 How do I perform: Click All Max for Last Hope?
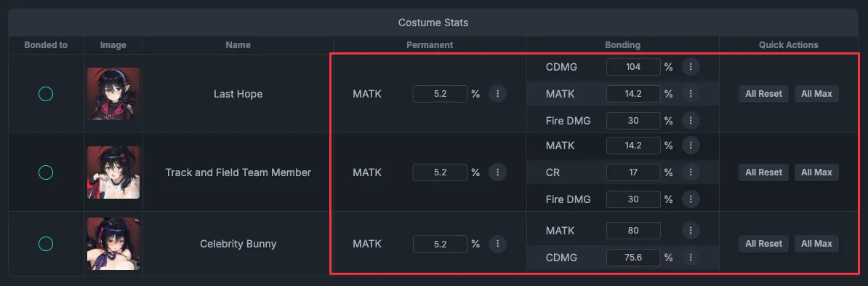816,94
